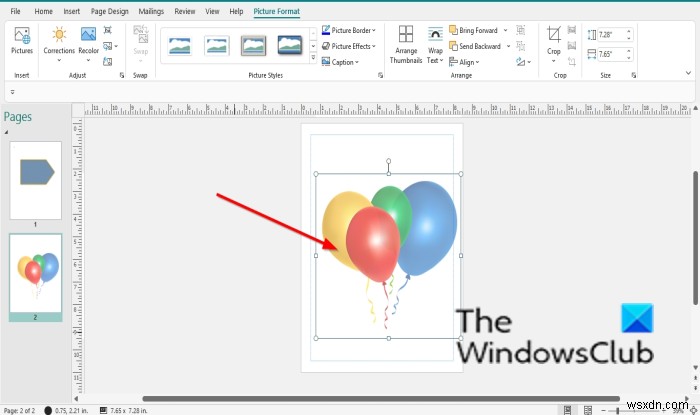The height and width of the screenshot is (415, 700).
Task: Switch to the View tab
Action: [x=212, y=11]
